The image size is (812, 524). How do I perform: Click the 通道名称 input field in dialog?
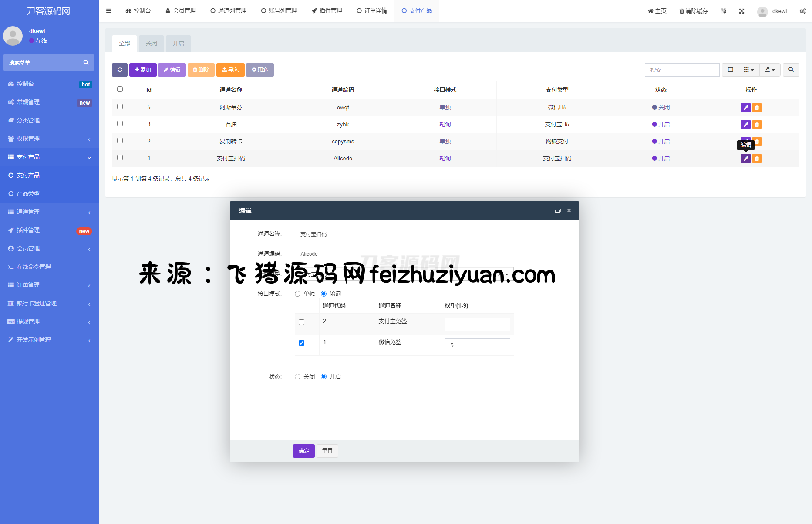(x=404, y=234)
